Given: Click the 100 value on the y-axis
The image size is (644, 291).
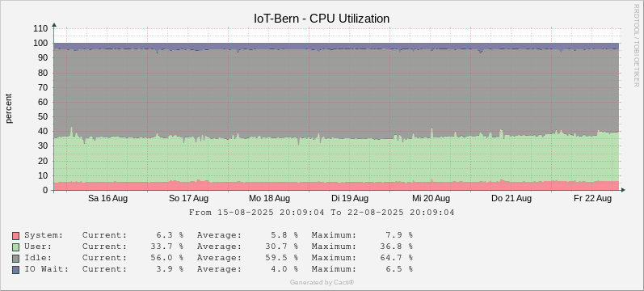Looking at the screenshot, I should pos(41,43).
